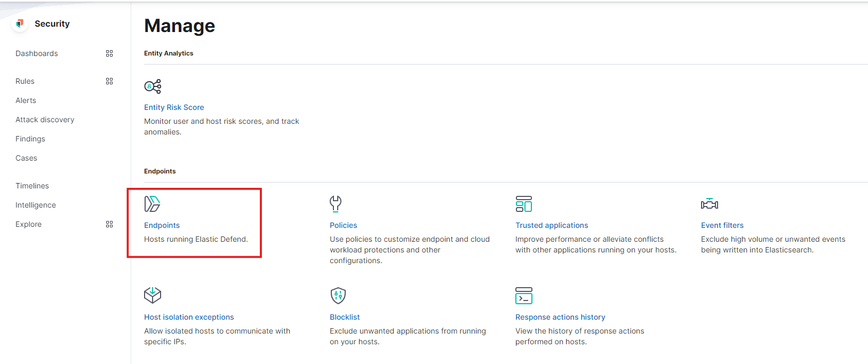Open Explore in the sidebar
This screenshot has height=364, width=868.
pyautogui.click(x=28, y=224)
